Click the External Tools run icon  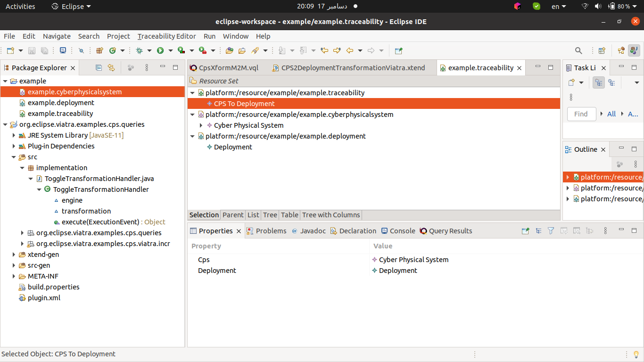[x=203, y=50]
